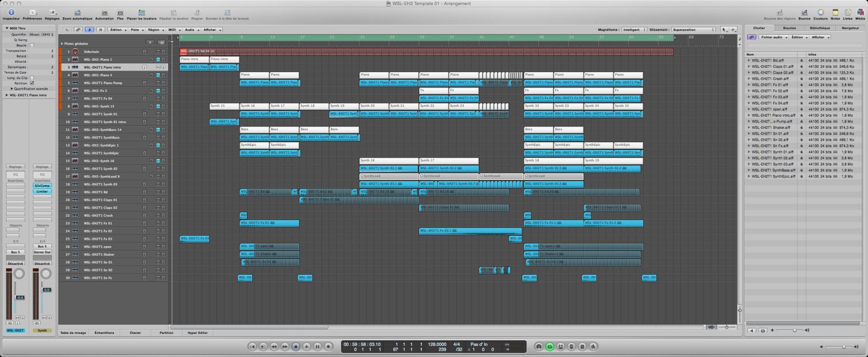Open Préférences from the toolbar
Viewport: 868px width, 357px height.
(33, 13)
